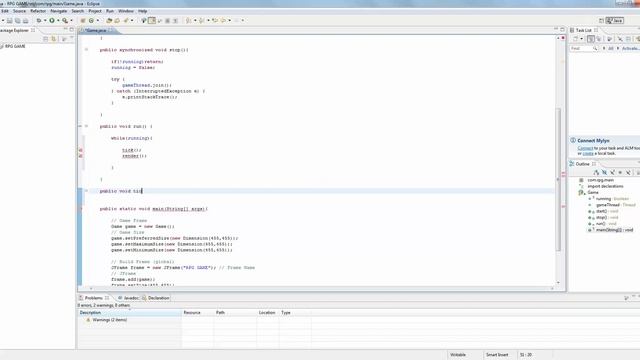
Task: Click the create local task link
Action: click(588, 153)
